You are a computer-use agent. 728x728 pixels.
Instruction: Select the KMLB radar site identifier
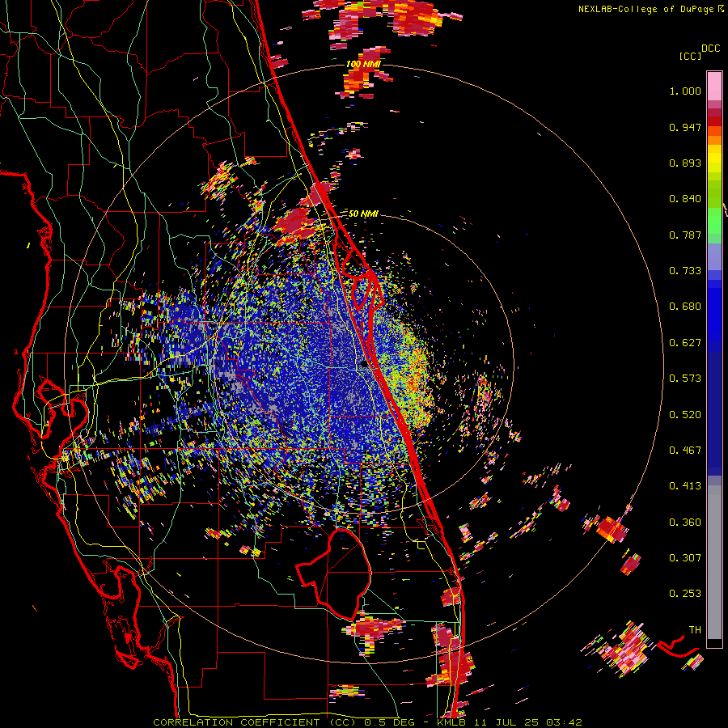(x=451, y=722)
